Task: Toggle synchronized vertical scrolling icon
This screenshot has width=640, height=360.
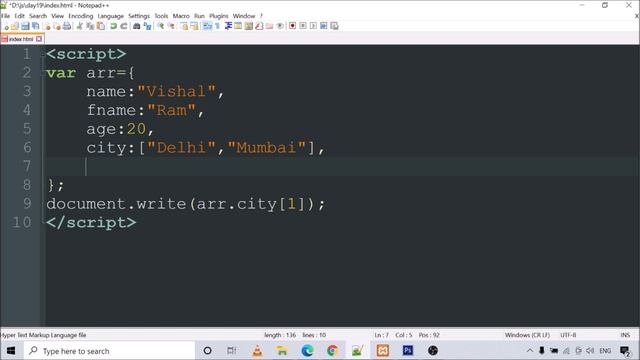Action: 184,26
